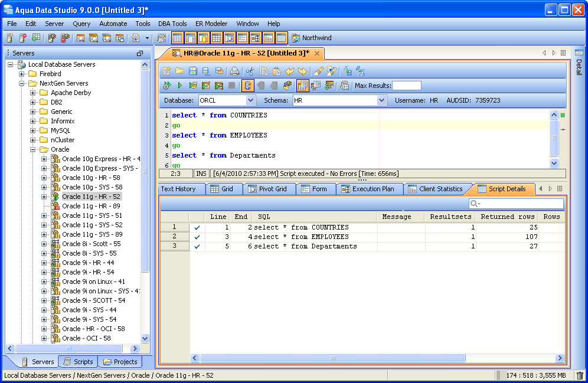Toggle the grid results display button
Image resolution: width=588 pixels, height=383 pixels.
(x=302, y=86)
